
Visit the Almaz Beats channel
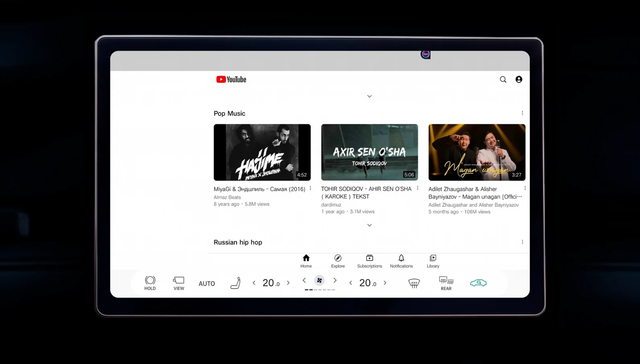[x=227, y=197]
